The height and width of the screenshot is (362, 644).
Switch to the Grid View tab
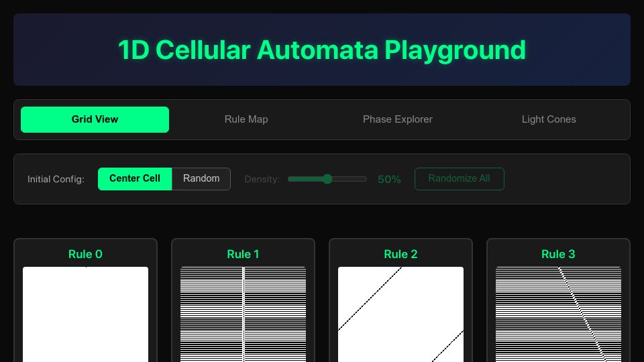[x=95, y=119]
